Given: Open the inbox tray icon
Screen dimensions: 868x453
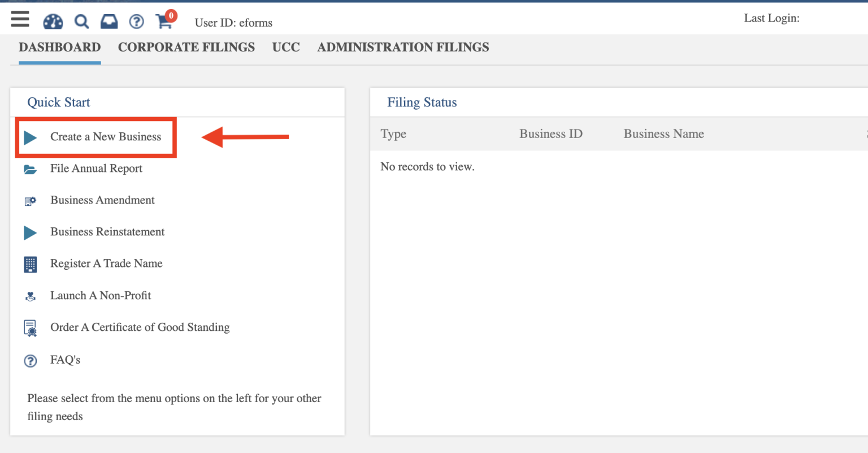Looking at the screenshot, I should tap(109, 22).
